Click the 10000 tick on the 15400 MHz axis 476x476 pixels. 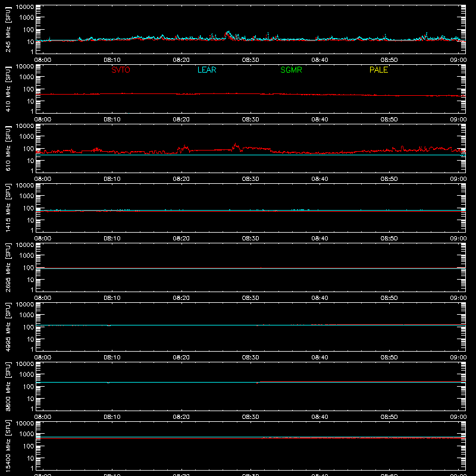(25, 424)
